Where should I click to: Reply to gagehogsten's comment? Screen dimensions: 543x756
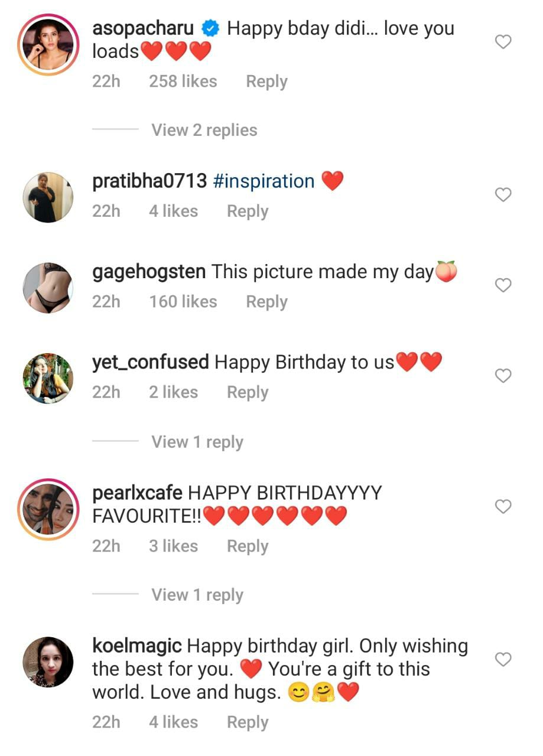[266, 302]
